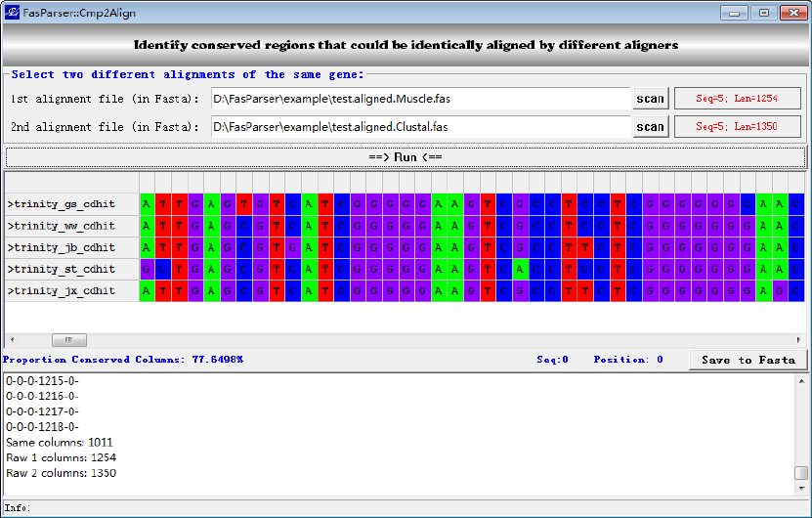This screenshot has height=518, width=812.
Task: Click the FasParser app icon in title bar
Action: tap(12, 13)
